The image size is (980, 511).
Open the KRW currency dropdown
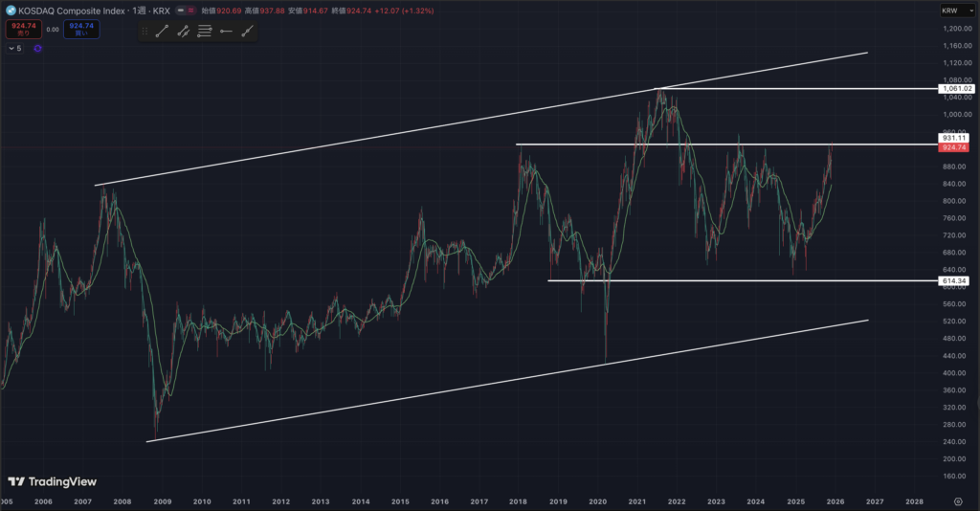point(951,11)
